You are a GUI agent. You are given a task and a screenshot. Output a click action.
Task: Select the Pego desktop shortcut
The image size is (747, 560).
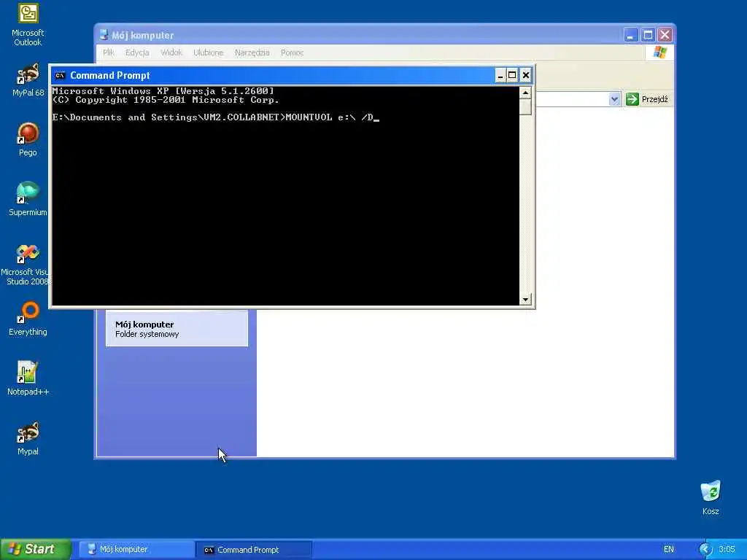click(28, 139)
